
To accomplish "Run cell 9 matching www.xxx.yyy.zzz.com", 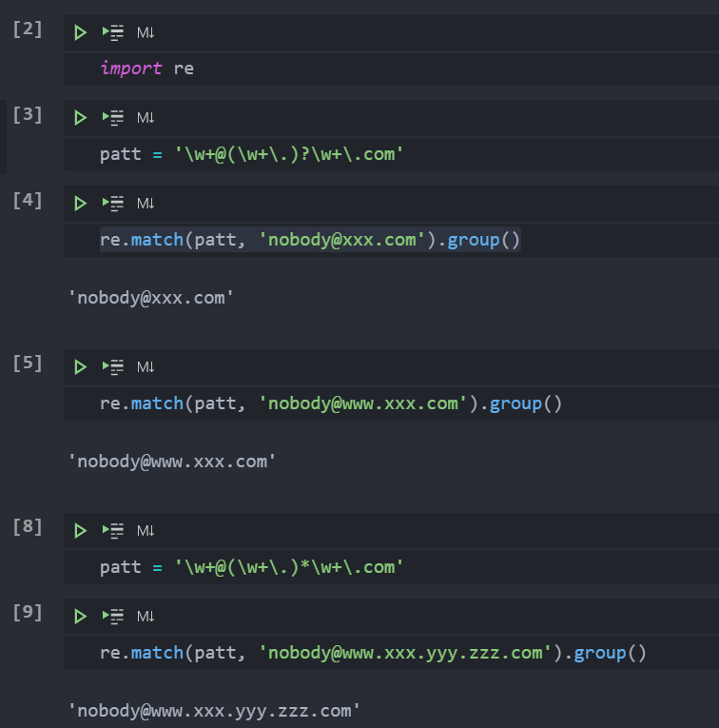I will (80, 617).
